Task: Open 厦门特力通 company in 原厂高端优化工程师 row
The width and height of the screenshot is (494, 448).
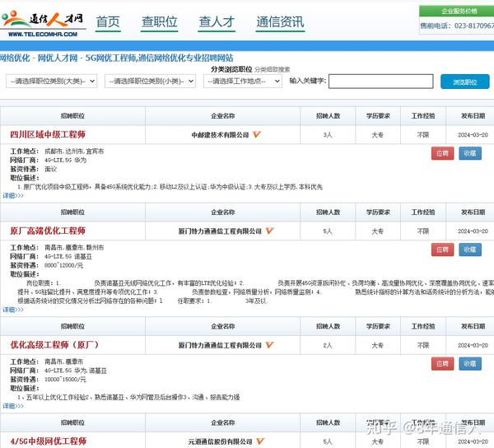Action: (220, 231)
